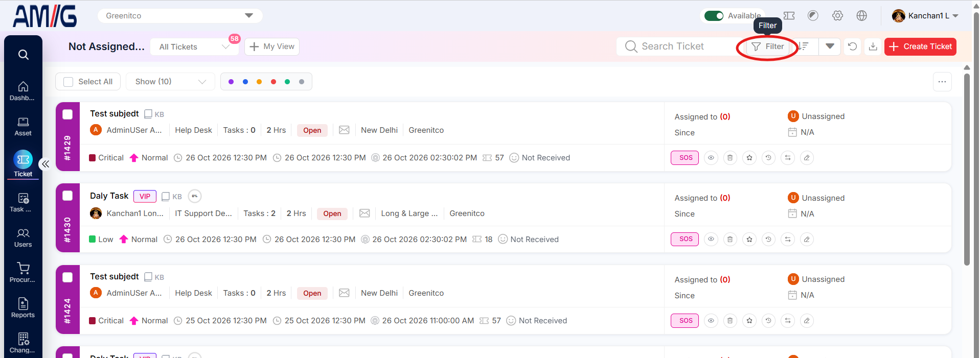
Task: Check the Select All checkbox
Action: (x=68, y=82)
